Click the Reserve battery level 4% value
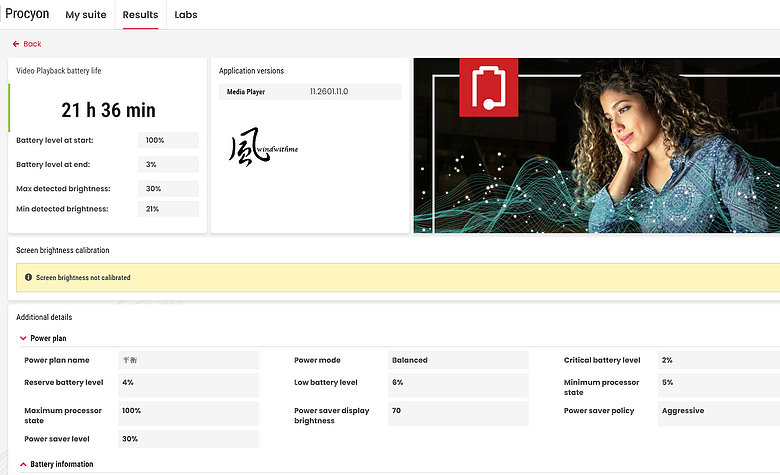 (x=189, y=385)
